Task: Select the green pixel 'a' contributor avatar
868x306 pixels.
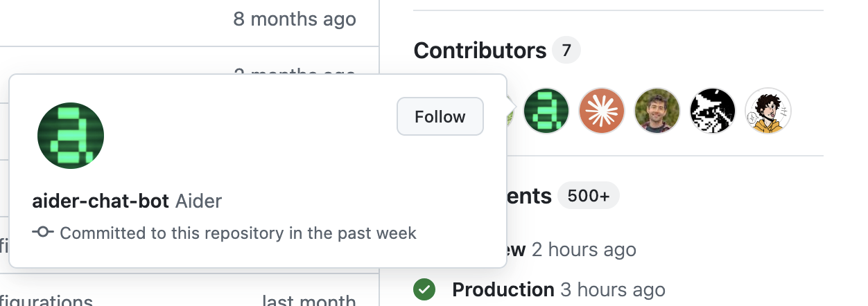Action: (546, 111)
